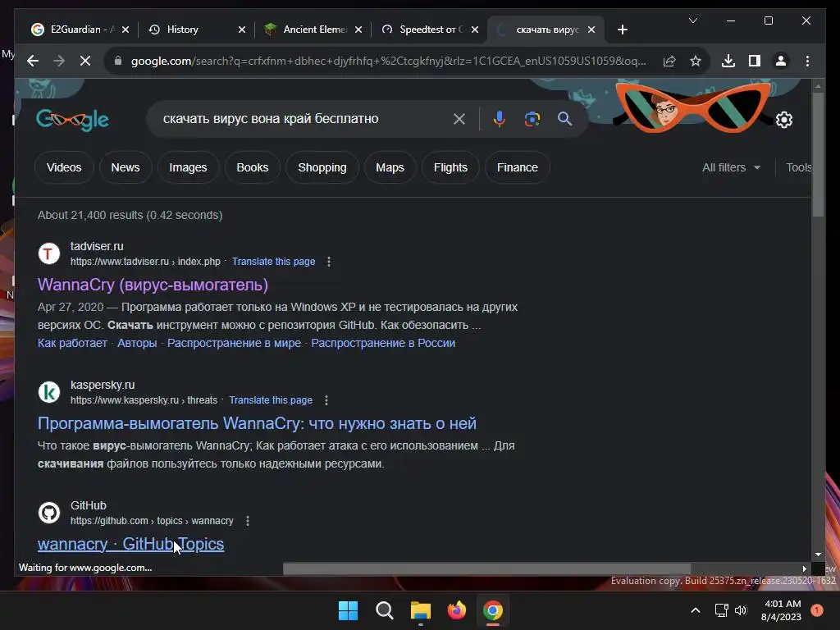The width and height of the screenshot is (840, 630).
Task: Open more options for kaspersky.ru result
Action: tap(326, 400)
